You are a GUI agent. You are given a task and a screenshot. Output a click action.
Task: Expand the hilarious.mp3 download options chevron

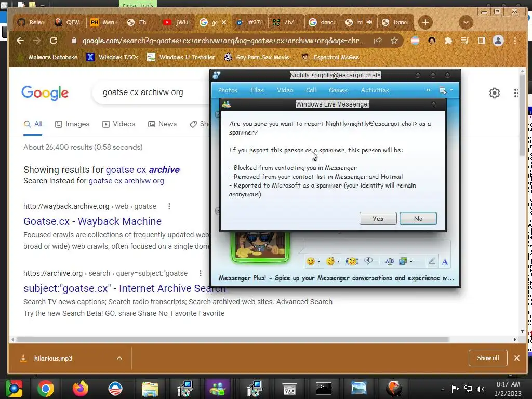[x=119, y=358]
